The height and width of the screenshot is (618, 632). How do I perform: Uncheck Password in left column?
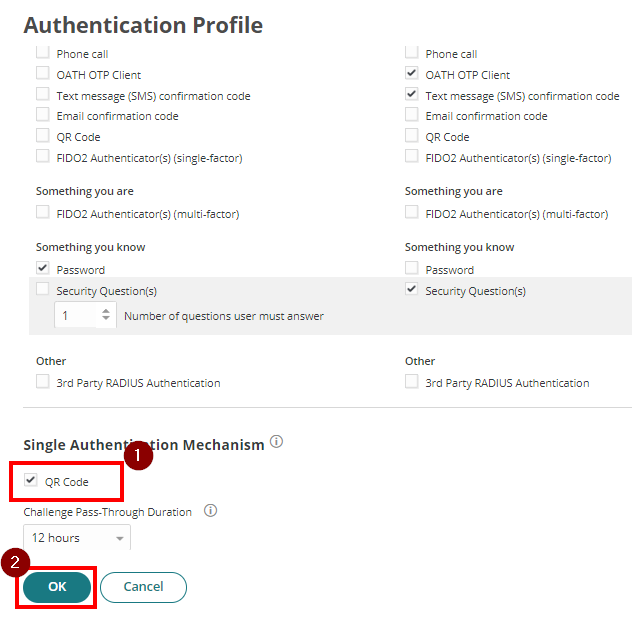pos(43,268)
